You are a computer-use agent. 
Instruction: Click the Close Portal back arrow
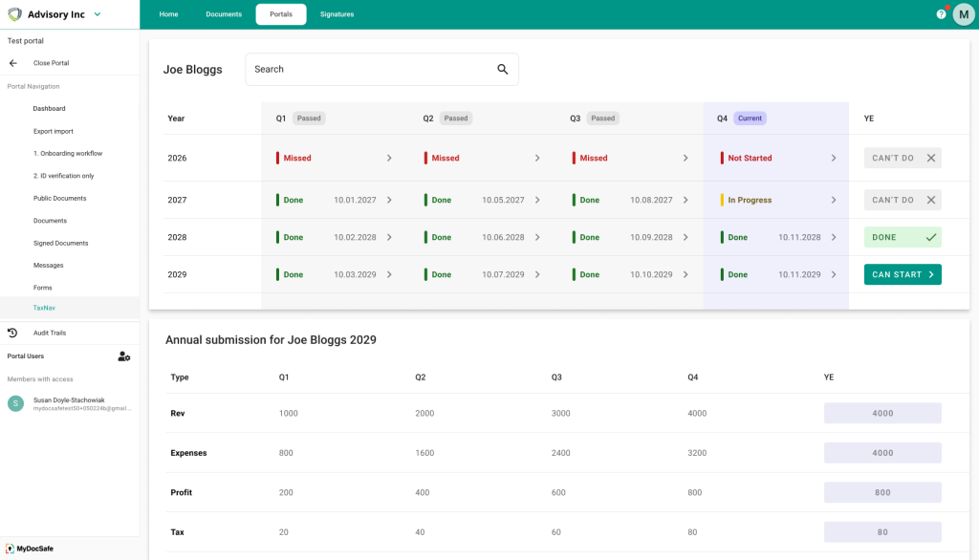pos(13,63)
